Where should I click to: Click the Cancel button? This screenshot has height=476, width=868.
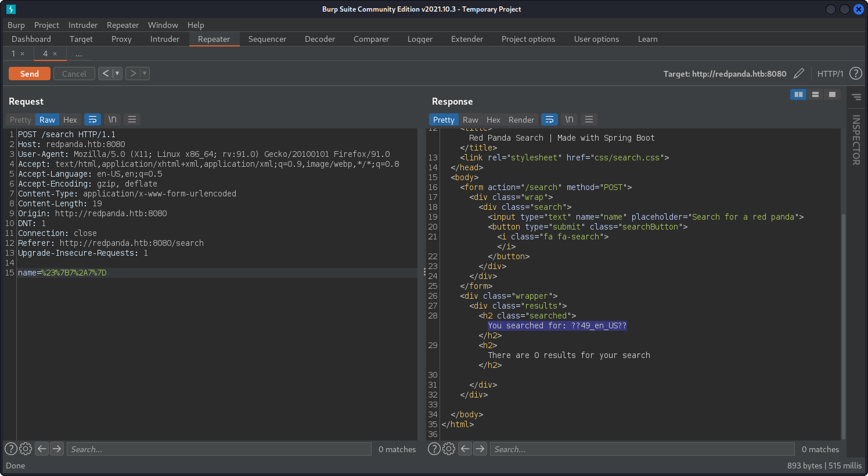click(x=74, y=74)
